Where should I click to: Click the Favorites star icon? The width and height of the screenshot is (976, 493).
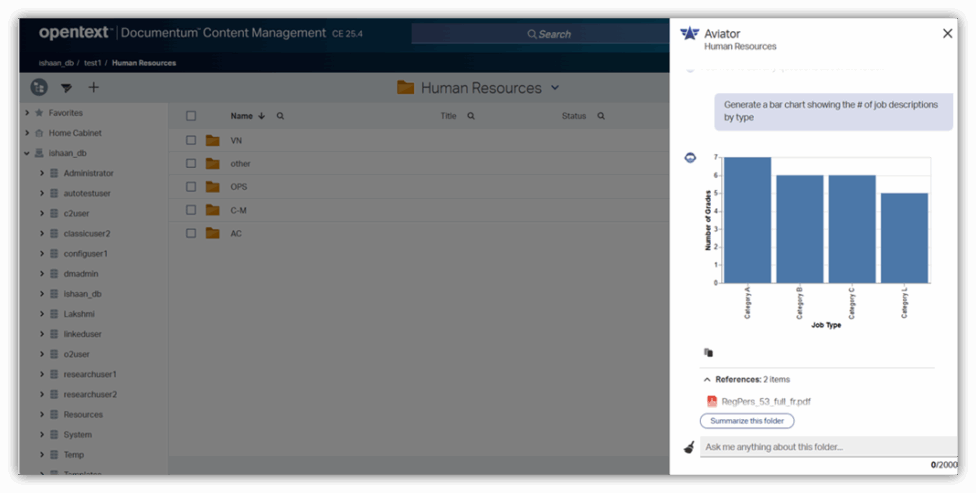point(39,113)
